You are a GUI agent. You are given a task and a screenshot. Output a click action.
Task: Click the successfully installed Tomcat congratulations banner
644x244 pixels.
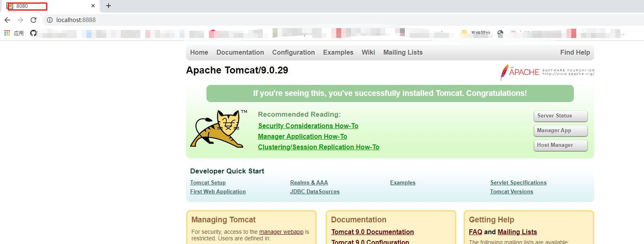[x=390, y=93]
